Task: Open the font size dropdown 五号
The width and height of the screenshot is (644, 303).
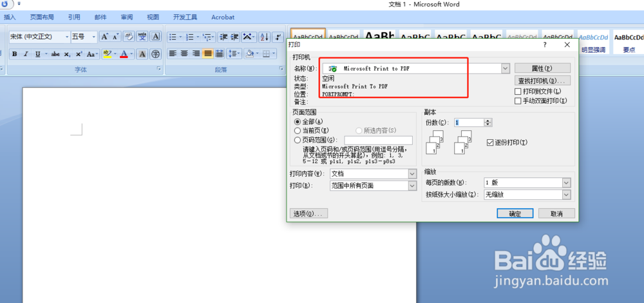Action: click(x=93, y=37)
